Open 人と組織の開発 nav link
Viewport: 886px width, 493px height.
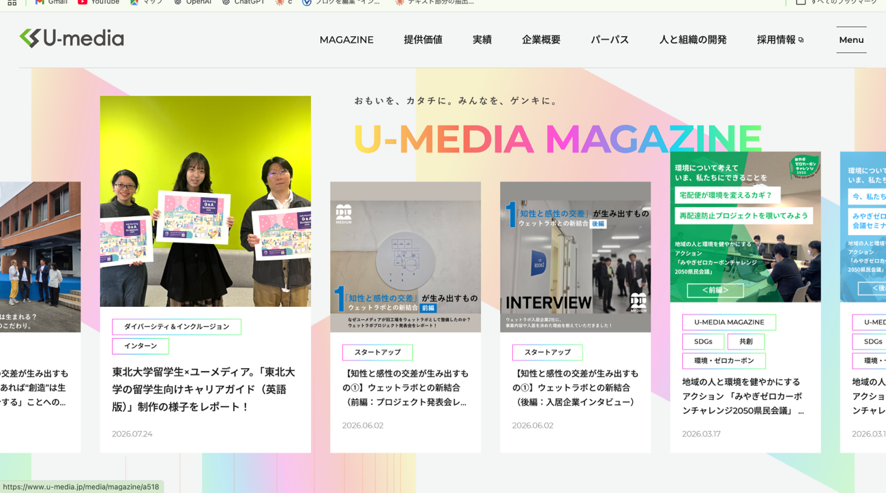[693, 40]
